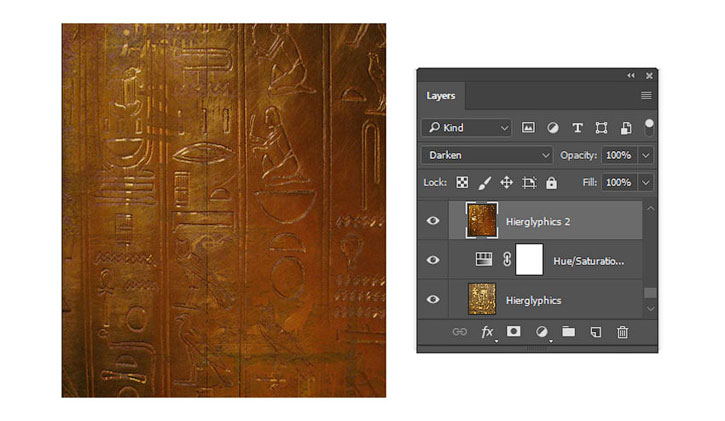Click the Opacity label
The image size is (725, 421).
pos(578,155)
